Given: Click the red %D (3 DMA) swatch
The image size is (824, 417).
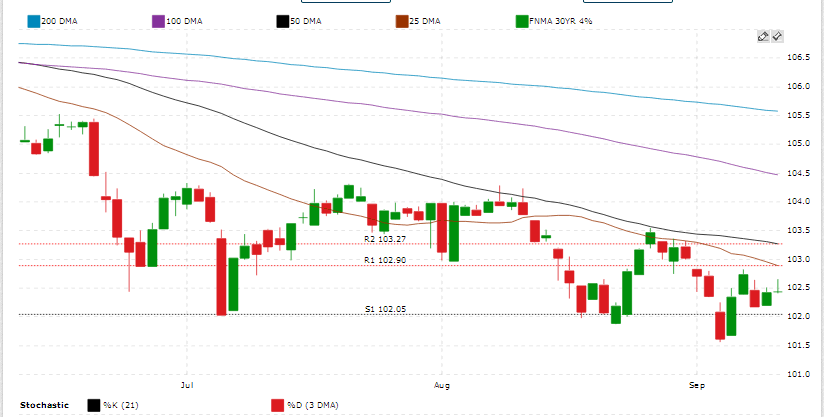Looking at the screenshot, I should coord(277,405).
